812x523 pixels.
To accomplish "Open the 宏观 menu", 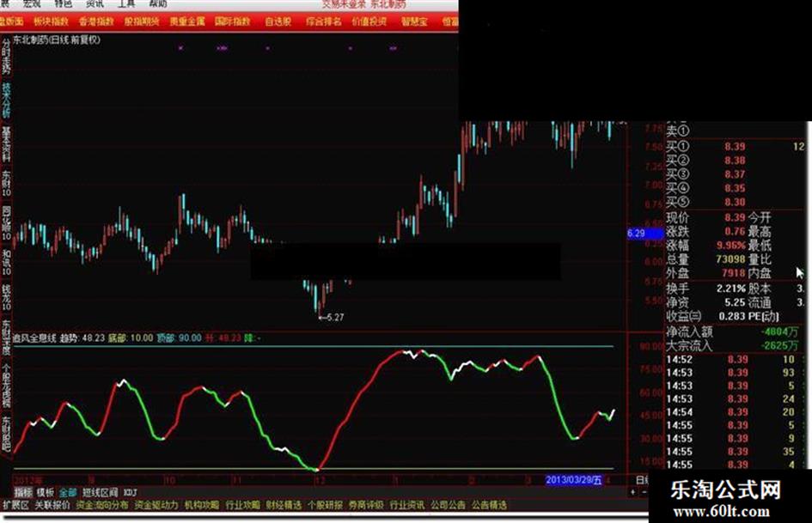I will point(32,3).
